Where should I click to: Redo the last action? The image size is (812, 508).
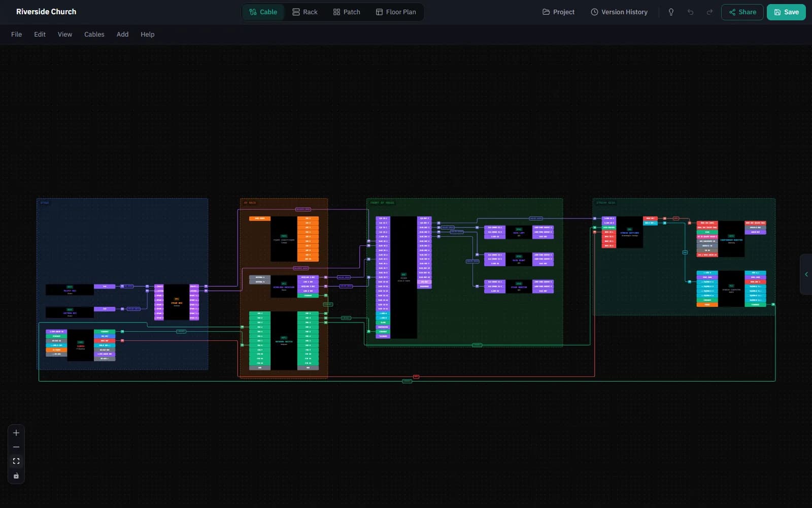click(x=709, y=12)
